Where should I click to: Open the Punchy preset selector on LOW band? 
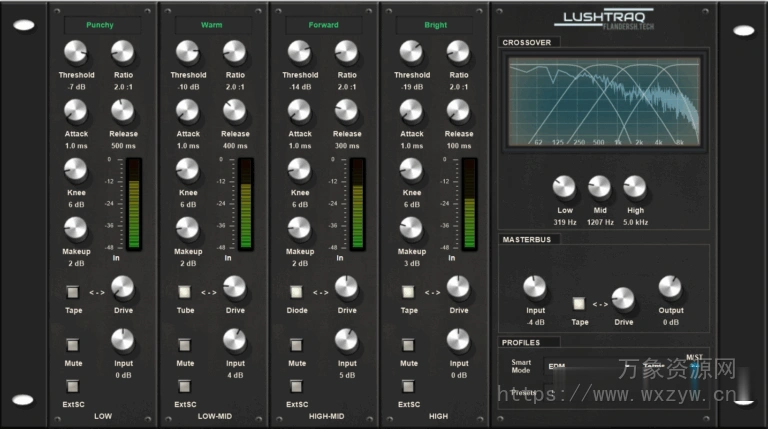102,25
